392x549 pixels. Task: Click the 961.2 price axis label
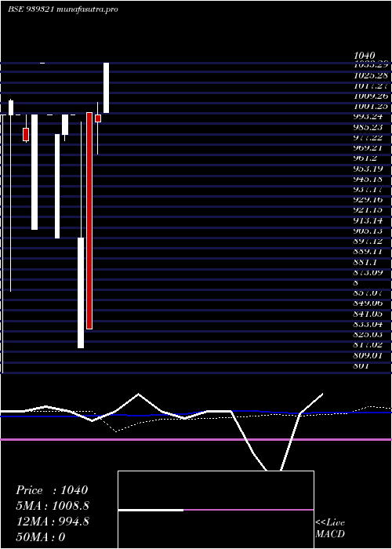(365, 158)
